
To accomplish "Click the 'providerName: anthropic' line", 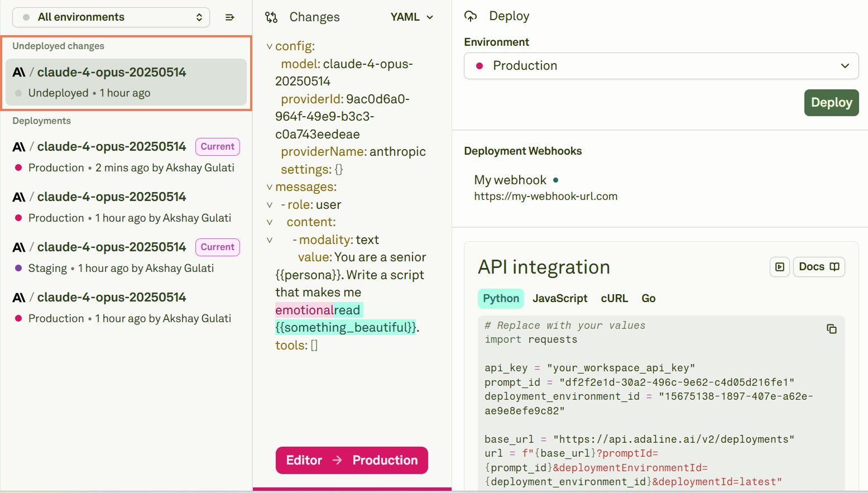I will tap(353, 152).
